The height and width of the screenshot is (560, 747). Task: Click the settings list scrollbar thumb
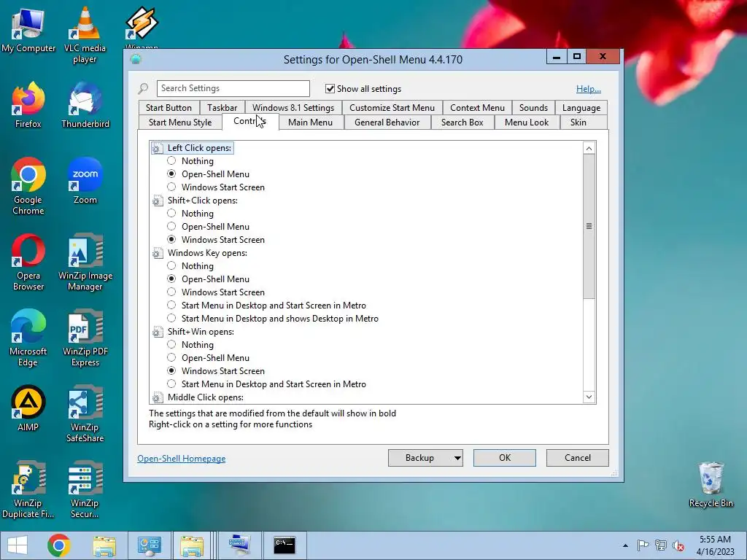pos(589,226)
